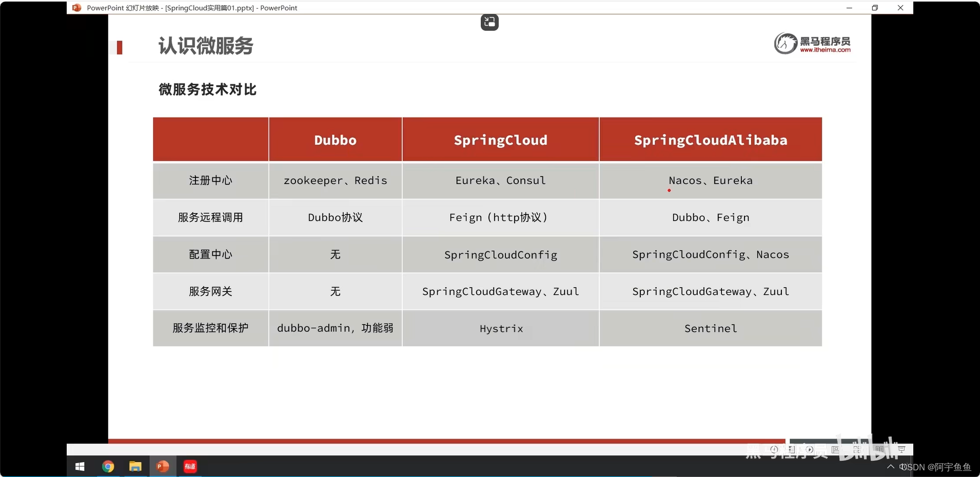980x477 pixels.
Task: Click the "注册中心" row label
Action: click(210, 181)
